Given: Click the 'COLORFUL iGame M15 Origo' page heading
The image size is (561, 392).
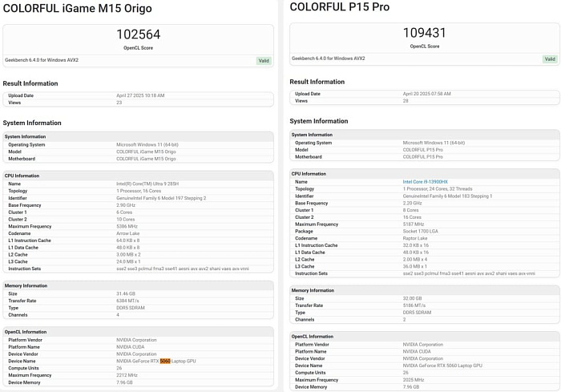Looking at the screenshot, I should [x=77, y=9].
